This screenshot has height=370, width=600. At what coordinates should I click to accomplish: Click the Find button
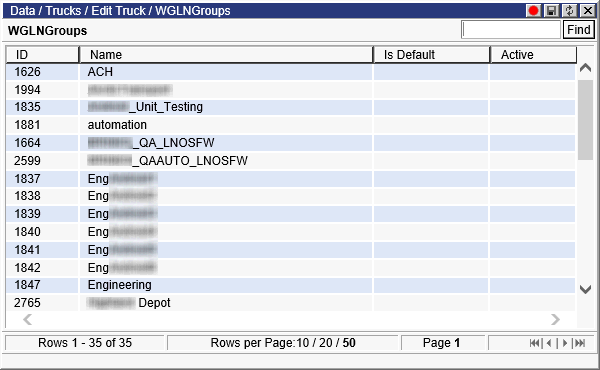click(x=579, y=30)
